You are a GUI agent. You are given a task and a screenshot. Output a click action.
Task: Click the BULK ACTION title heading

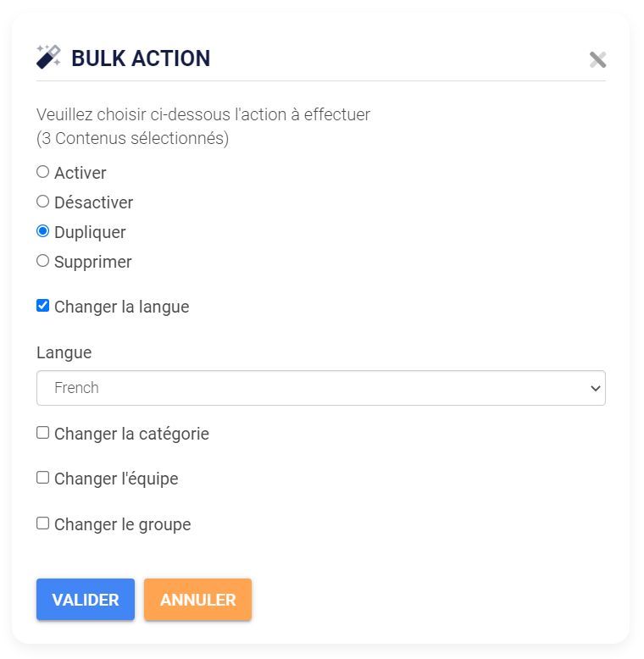tap(141, 58)
